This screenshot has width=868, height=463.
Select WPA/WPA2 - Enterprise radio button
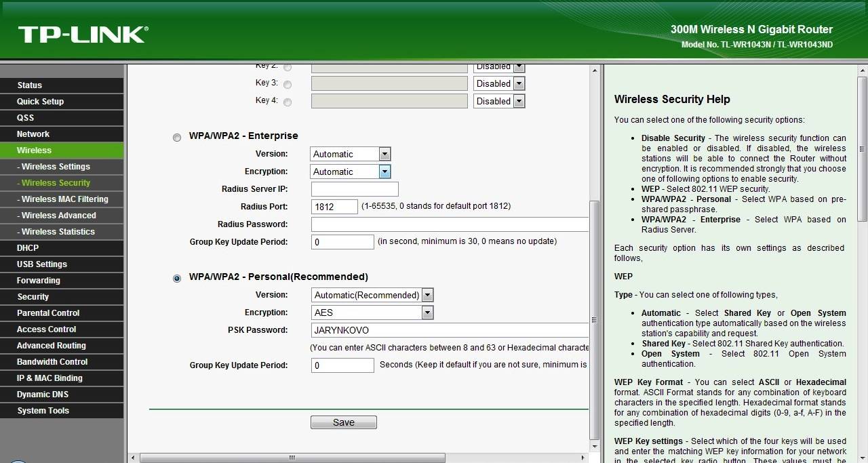tap(177, 138)
